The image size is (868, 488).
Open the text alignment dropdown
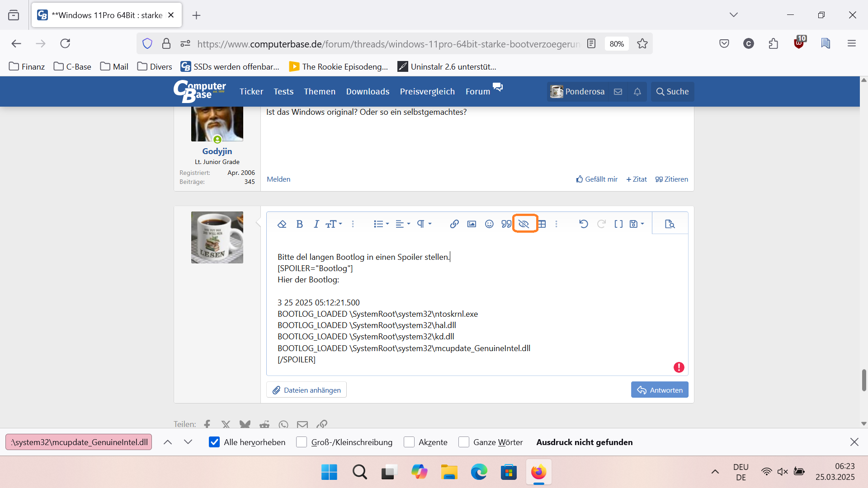tap(403, 224)
